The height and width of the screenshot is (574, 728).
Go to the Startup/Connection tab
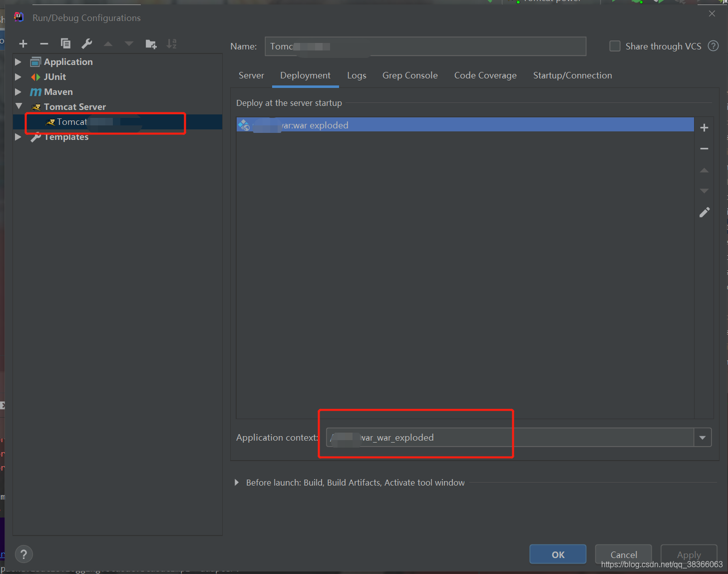[572, 75]
